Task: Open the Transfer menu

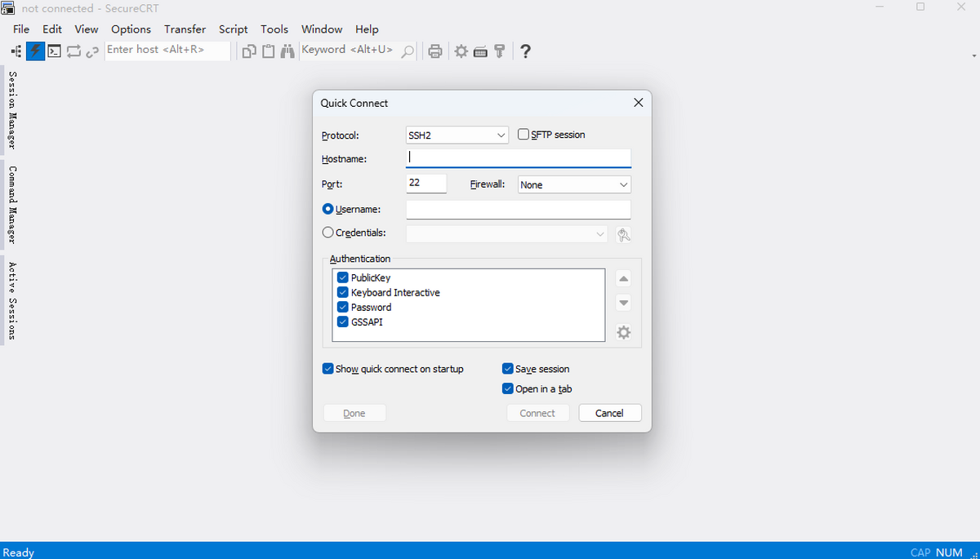Action: coord(185,29)
